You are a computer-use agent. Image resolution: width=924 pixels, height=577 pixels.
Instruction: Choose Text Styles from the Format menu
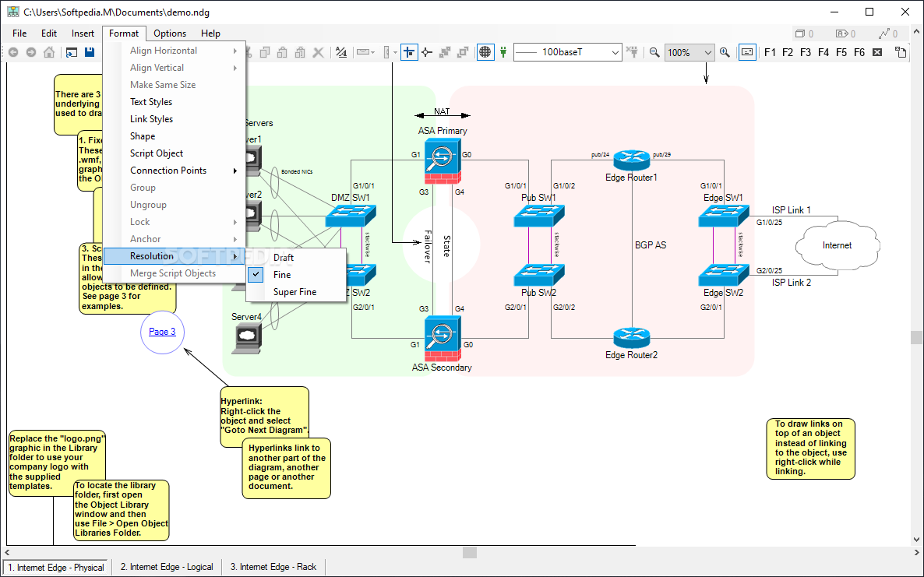pos(175,102)
